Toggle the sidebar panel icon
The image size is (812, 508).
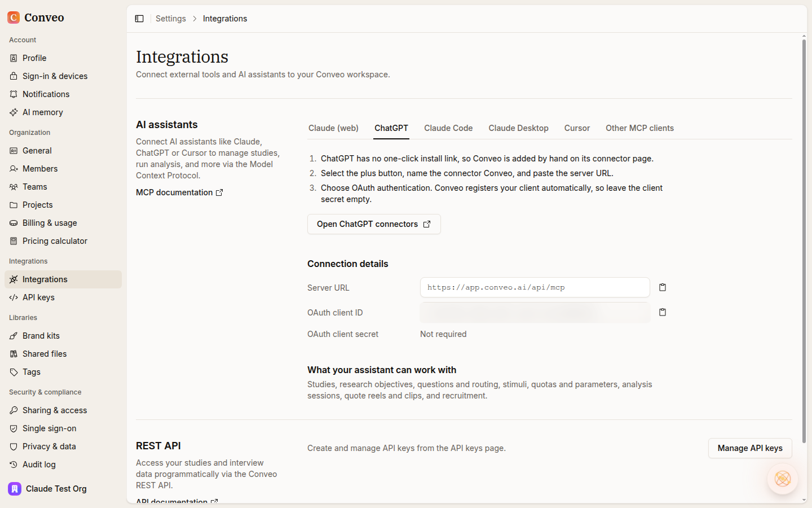pos(139,19)
